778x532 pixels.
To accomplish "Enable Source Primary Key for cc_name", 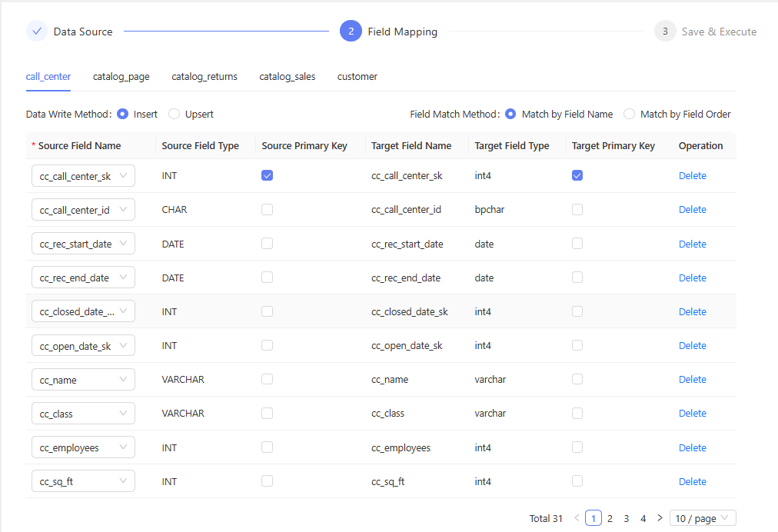I will tap(267, 379).
